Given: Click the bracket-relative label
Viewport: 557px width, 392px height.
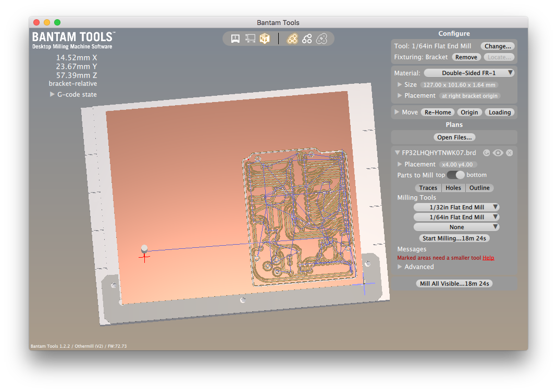Looking at the screenshot, I should [x=73, y=84].
